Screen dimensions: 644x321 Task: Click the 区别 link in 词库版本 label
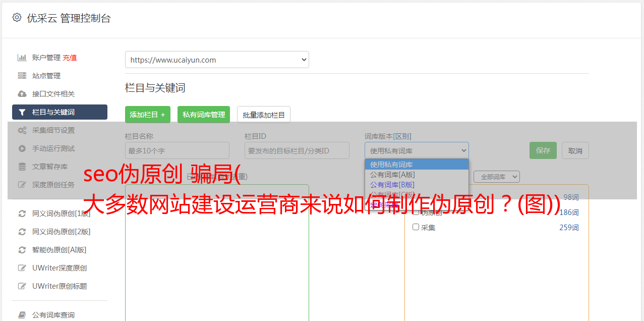tap(402, 136)
